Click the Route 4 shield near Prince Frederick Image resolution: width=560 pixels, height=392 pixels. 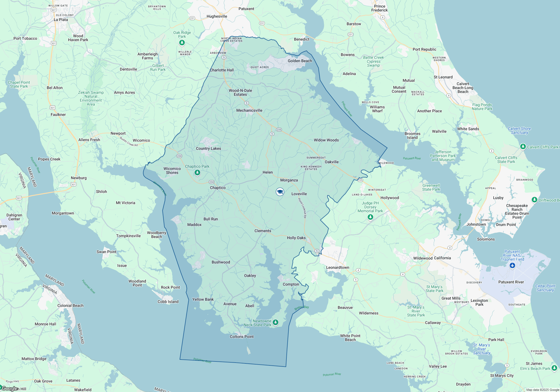click(382, 17)
